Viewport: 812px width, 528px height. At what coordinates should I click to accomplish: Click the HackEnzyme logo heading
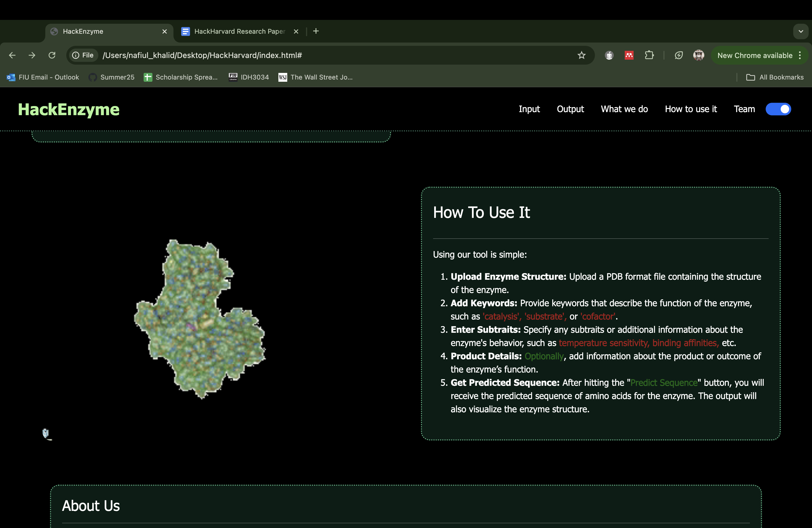[68, 109]
